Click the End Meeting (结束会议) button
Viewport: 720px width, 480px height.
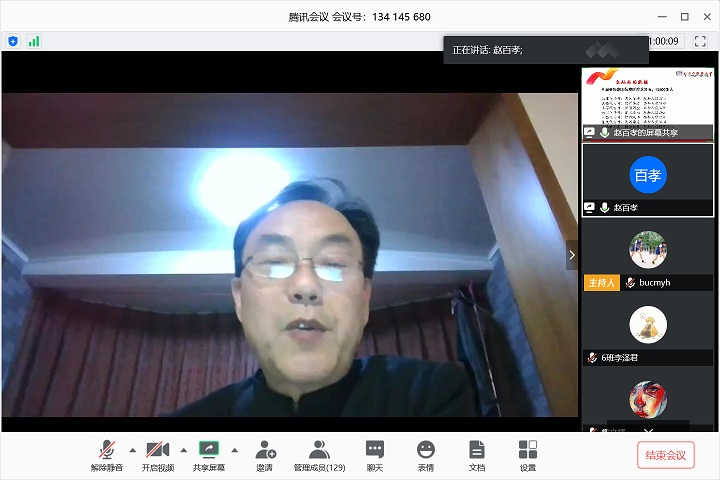tap(665, 455)
